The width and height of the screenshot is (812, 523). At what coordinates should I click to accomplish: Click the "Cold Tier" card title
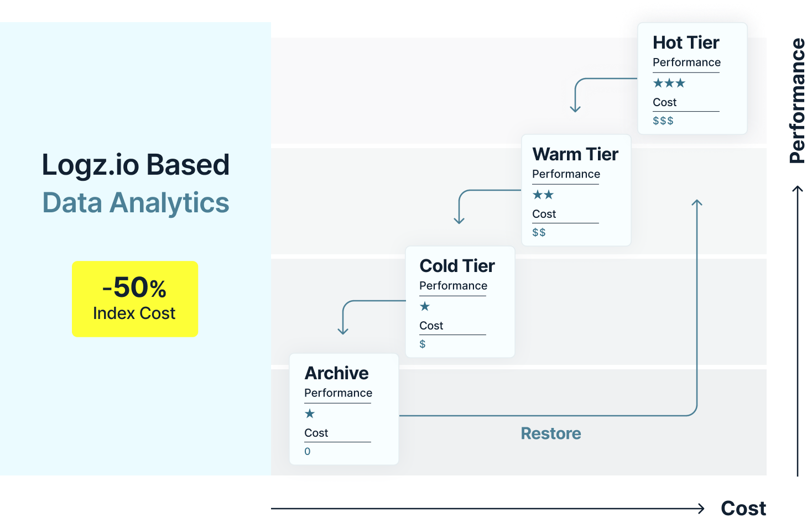point(457,266)
